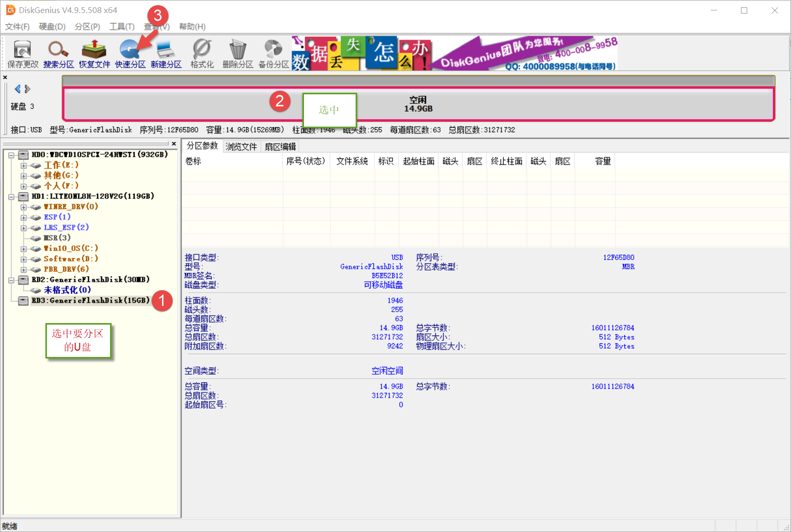Collapse the RD2 GenericFlashDisk(30MB) node
Screen dimensions: 791x532
pyautogui.click(x=11, y=280)
